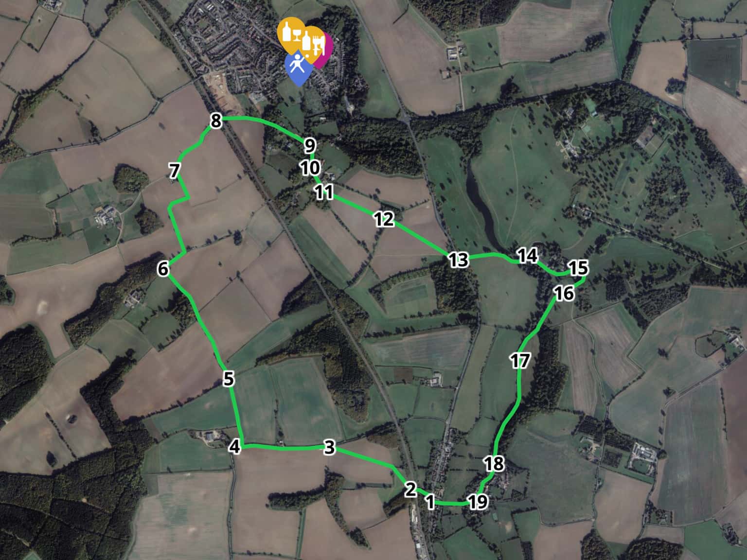Select waypoint 9 on the path
747x560 pixels.
point(310,146)
